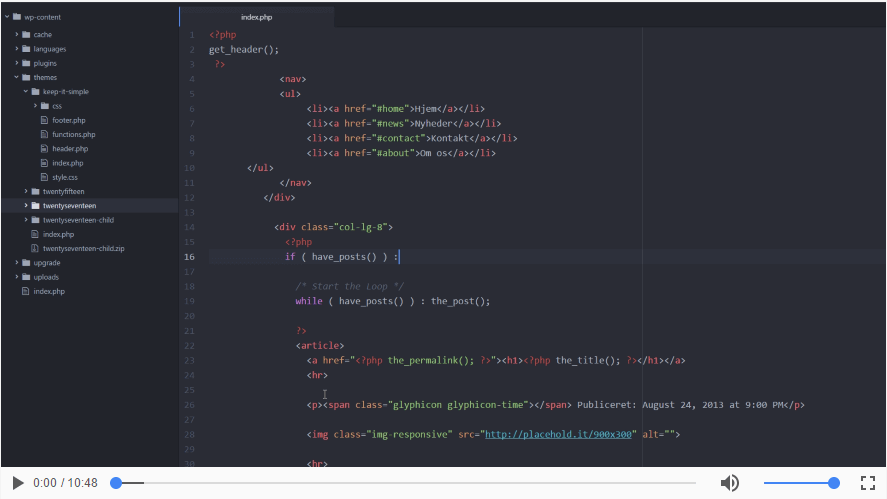Switch to the index.php editor tab
This screenshot has height=499, width=887.
click(x=256, y=17)
